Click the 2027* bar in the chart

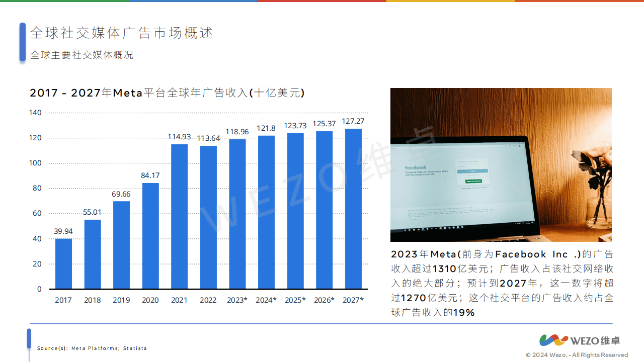[353, 209]
